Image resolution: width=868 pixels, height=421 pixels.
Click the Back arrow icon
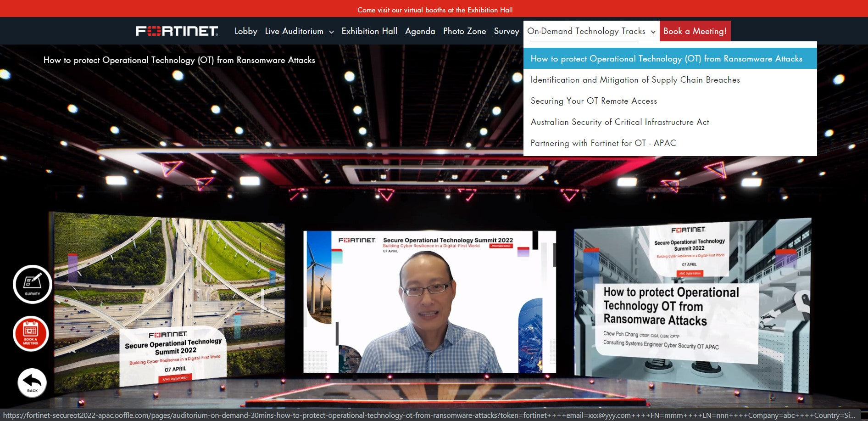32,382
